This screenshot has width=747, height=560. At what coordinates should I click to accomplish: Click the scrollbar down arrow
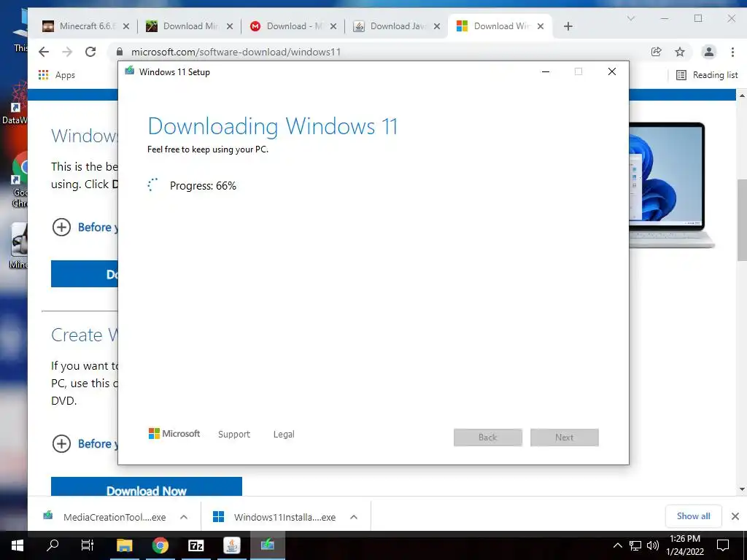[742, 489]
